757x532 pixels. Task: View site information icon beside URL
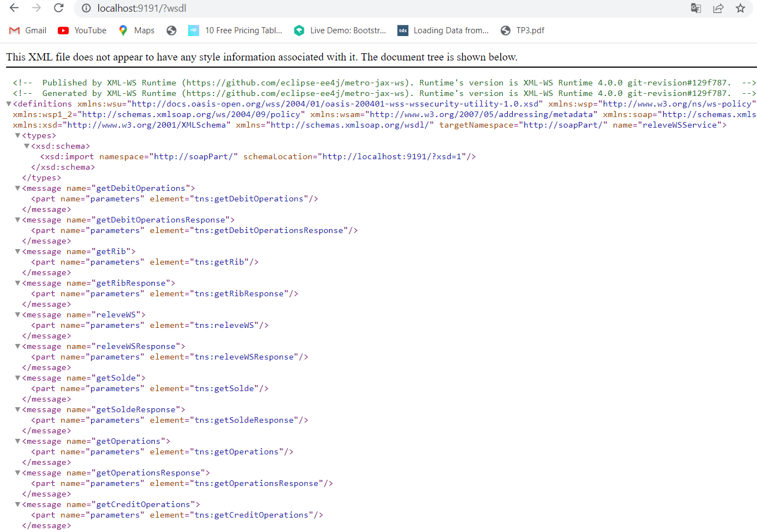86,8
